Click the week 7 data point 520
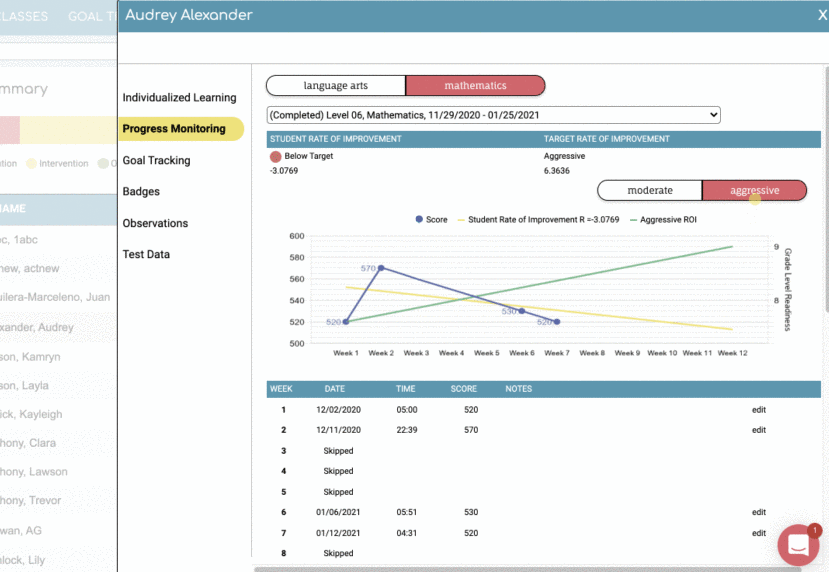829x572 pixels. (x=557, y=321)
